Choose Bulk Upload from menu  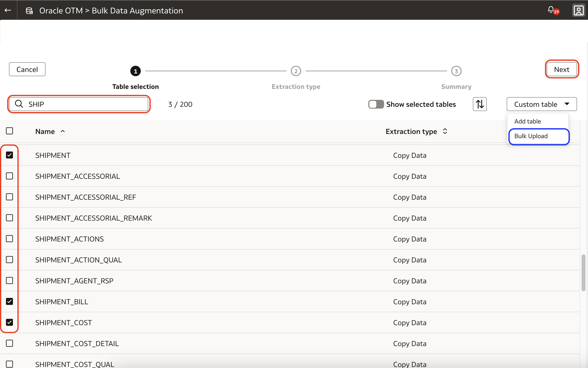[x=531, y=136]
